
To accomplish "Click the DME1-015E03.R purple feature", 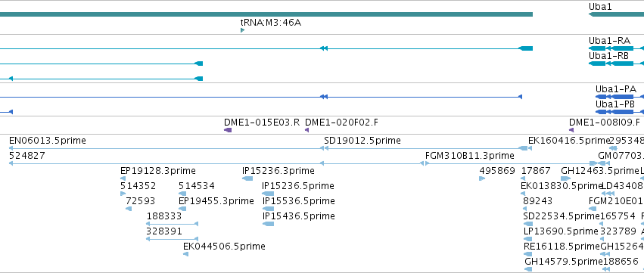I will pyautogui.click(x=228, y=130).
